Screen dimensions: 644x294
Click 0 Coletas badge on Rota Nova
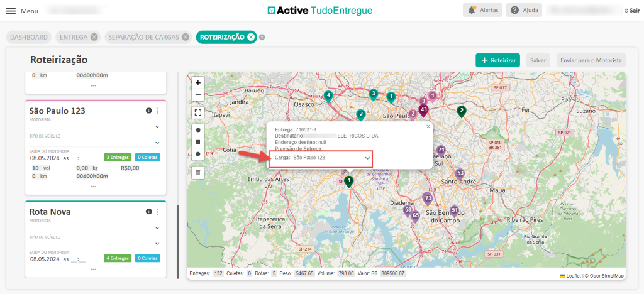click(x=147, y=258)
